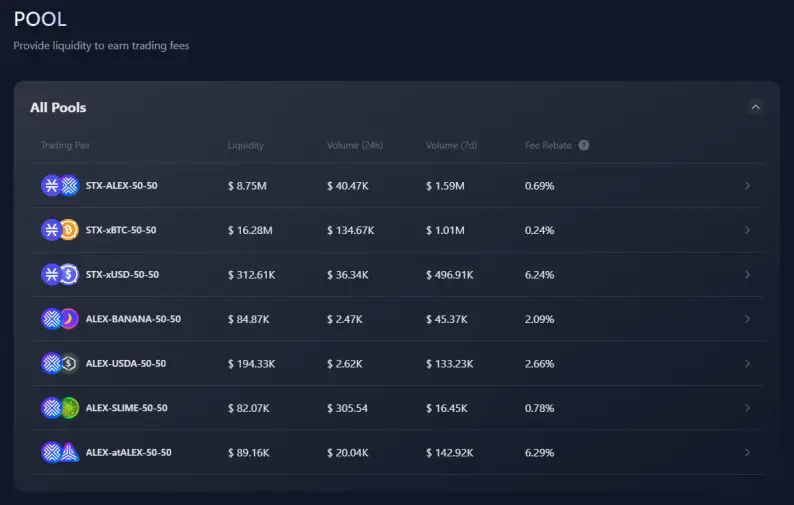This screenshot has height=505, width=794.
Task: Click the 6.24% fee rebate value
Action: click(540, 275)
